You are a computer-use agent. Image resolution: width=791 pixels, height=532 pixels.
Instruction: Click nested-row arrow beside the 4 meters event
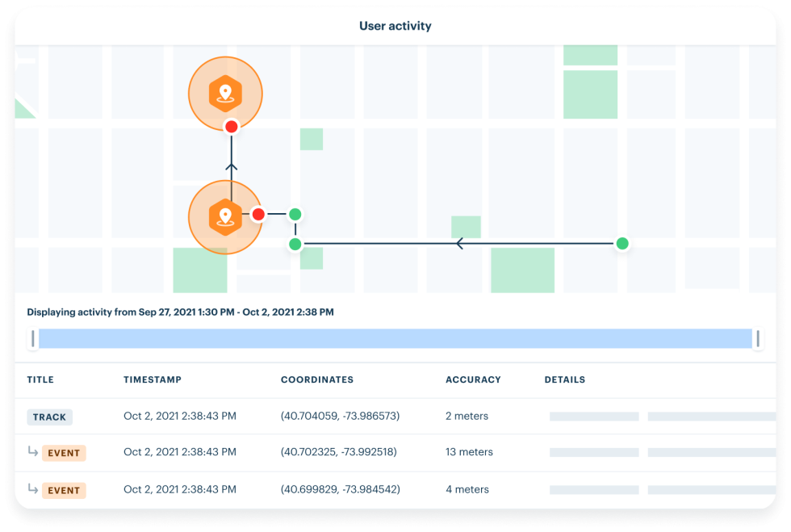(x=33, y=489)
